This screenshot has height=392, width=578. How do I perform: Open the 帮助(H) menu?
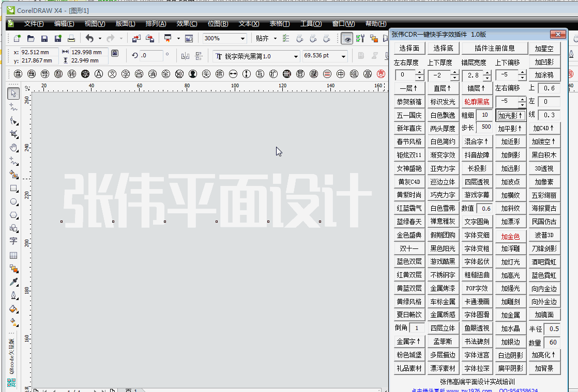376,24
